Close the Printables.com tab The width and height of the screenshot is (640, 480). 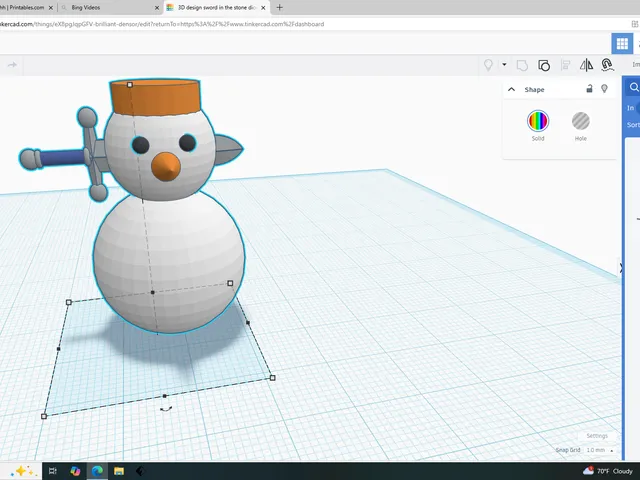51,8
